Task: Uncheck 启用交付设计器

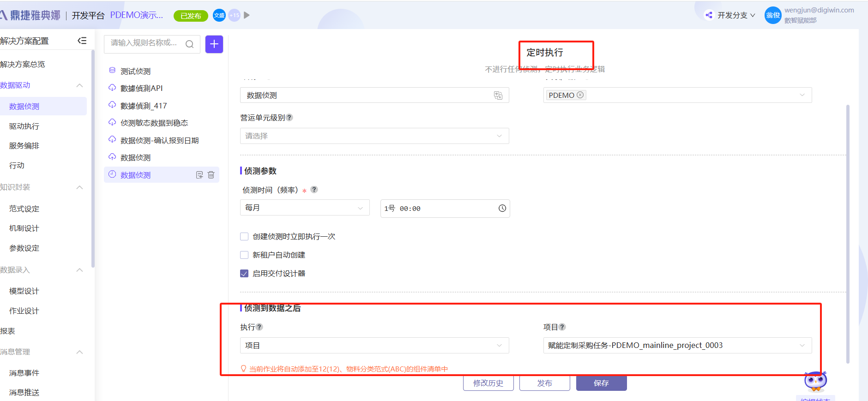Action: point(244,274)
